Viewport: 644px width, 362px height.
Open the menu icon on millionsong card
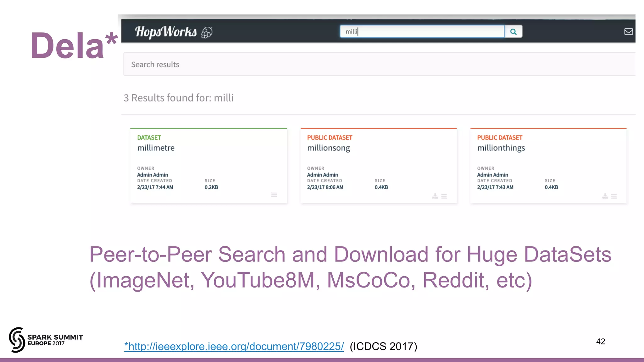(x=444, y=196)
